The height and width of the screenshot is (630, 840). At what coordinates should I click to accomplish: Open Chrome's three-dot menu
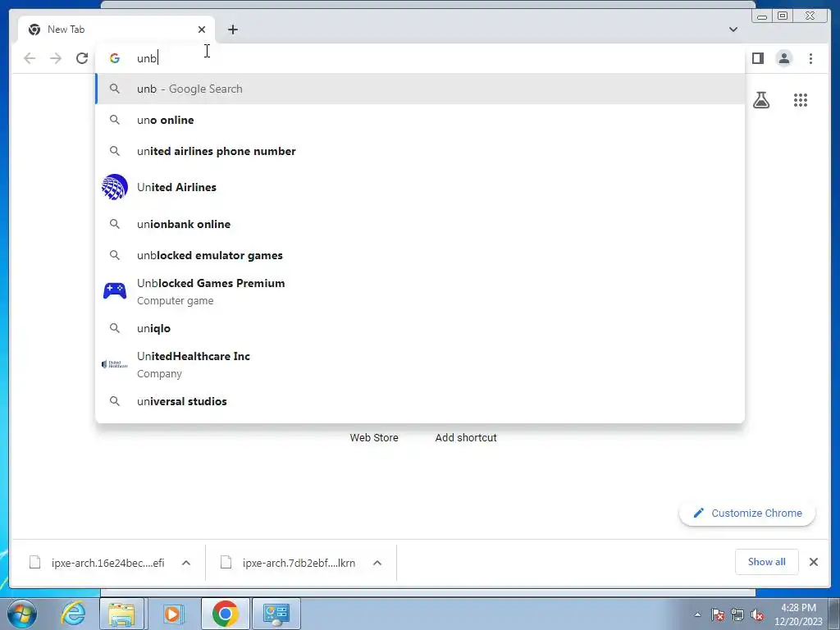[810, 58]
